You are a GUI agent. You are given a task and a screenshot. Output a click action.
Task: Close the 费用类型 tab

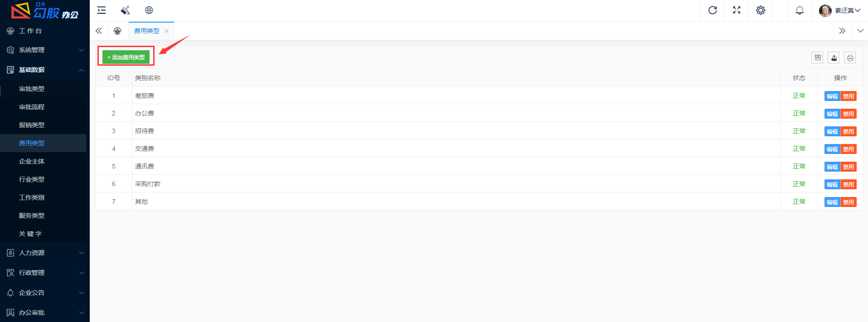(167, 31)
